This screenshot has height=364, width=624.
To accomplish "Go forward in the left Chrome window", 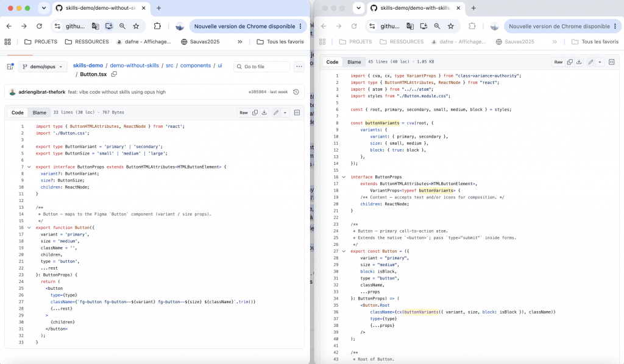I will coord(24,26).
